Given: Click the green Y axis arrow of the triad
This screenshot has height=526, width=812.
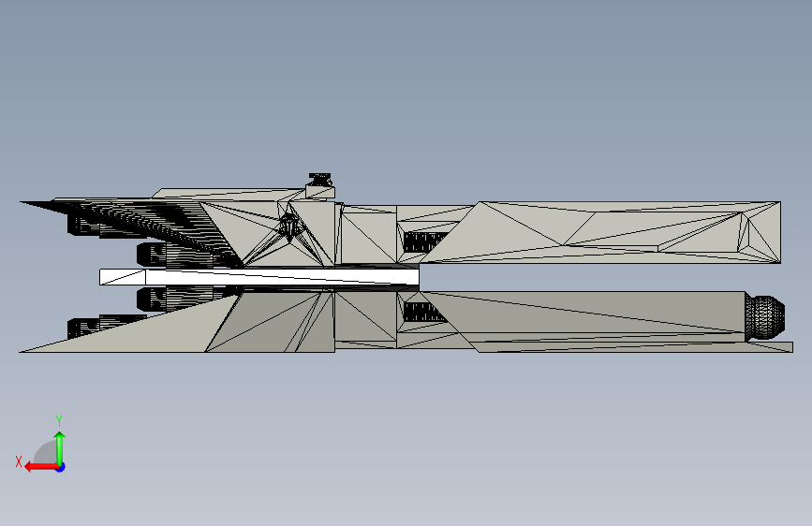Looking at the screenshot, I should (60, 448).
